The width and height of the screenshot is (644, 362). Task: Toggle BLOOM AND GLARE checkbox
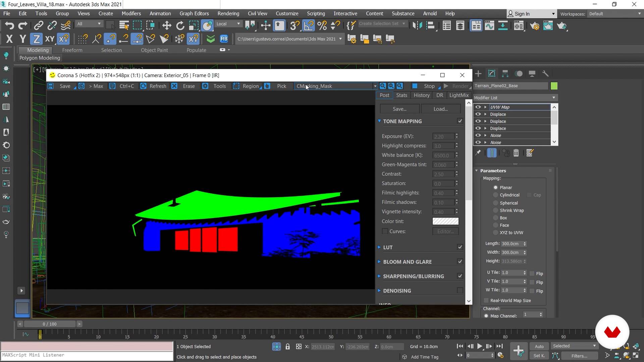tap(460, 261)
